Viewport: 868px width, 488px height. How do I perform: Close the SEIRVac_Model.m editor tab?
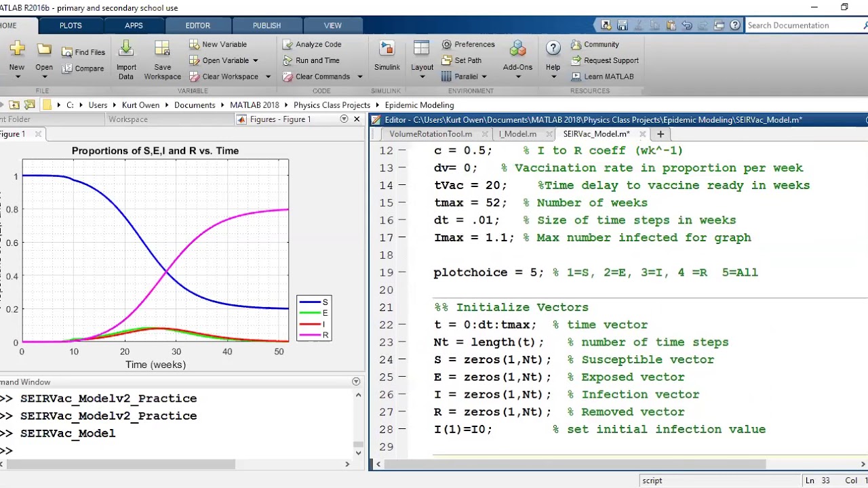point(642,134)
